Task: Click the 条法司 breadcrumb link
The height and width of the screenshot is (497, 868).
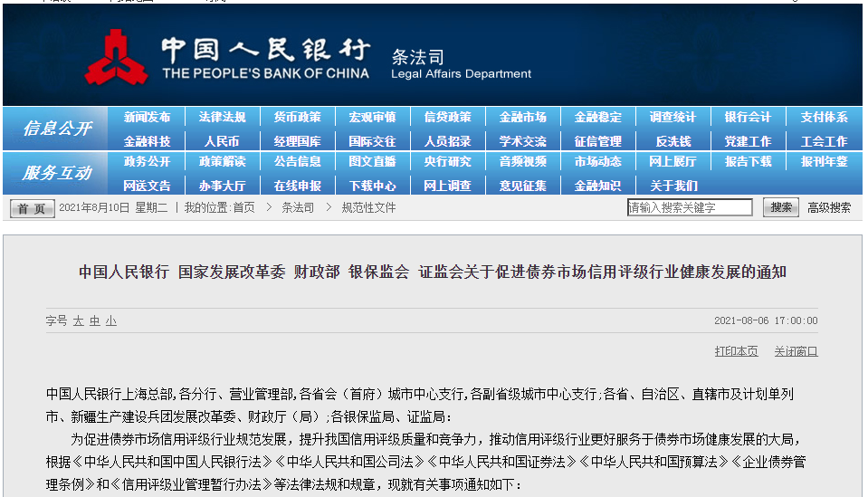Action: (x=297, y=207)
